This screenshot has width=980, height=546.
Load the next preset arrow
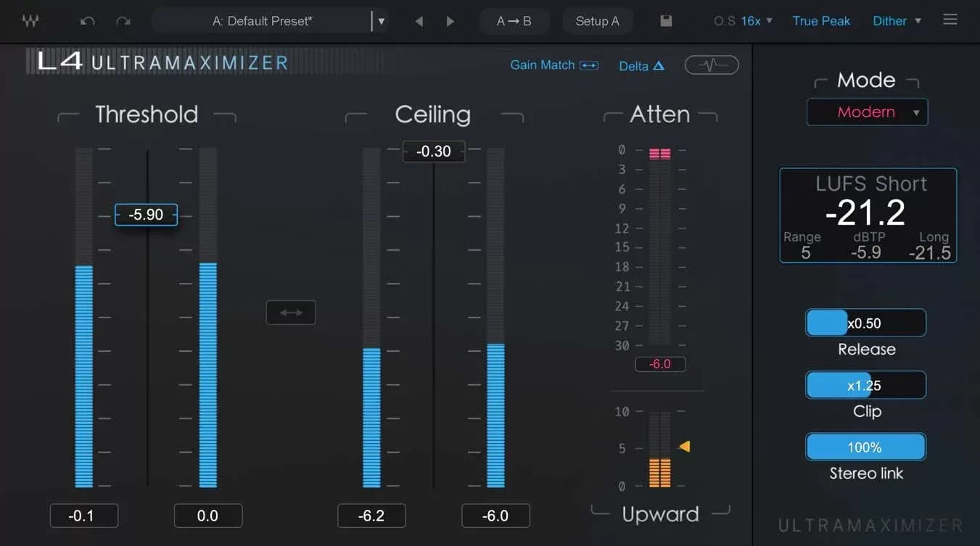point(450,21)
